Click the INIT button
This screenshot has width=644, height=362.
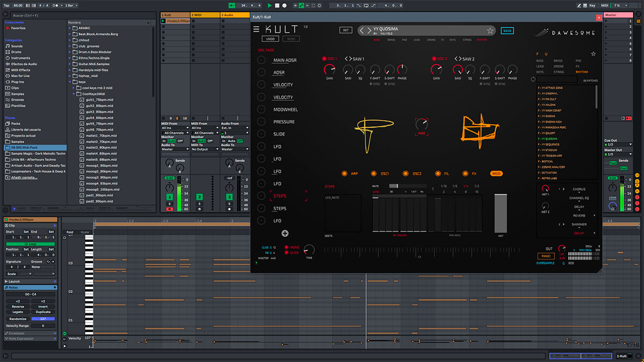click(x=346, y=31)
